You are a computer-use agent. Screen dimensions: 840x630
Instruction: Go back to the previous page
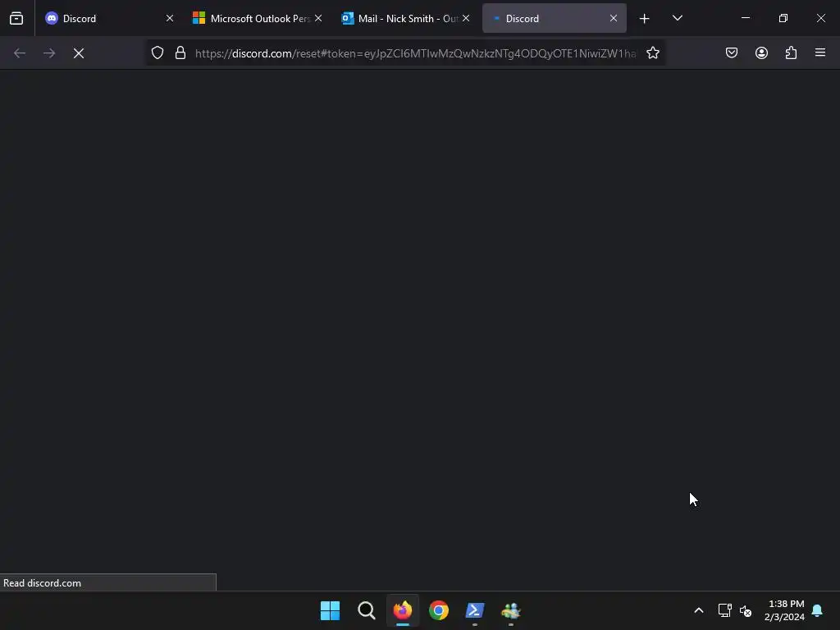tap(20, 53)
